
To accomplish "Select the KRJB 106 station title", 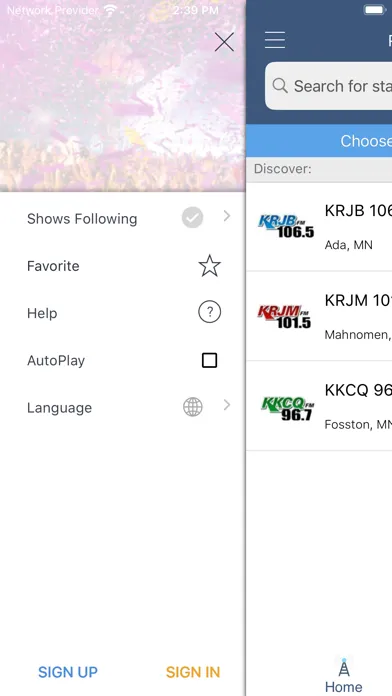I will pos(358,211).
